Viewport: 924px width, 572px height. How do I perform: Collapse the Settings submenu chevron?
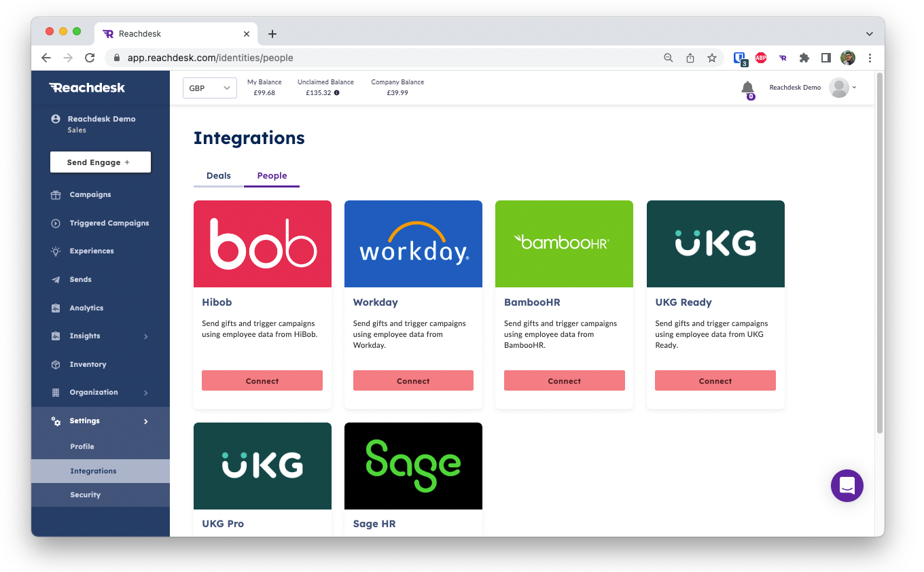click(145, 421)
